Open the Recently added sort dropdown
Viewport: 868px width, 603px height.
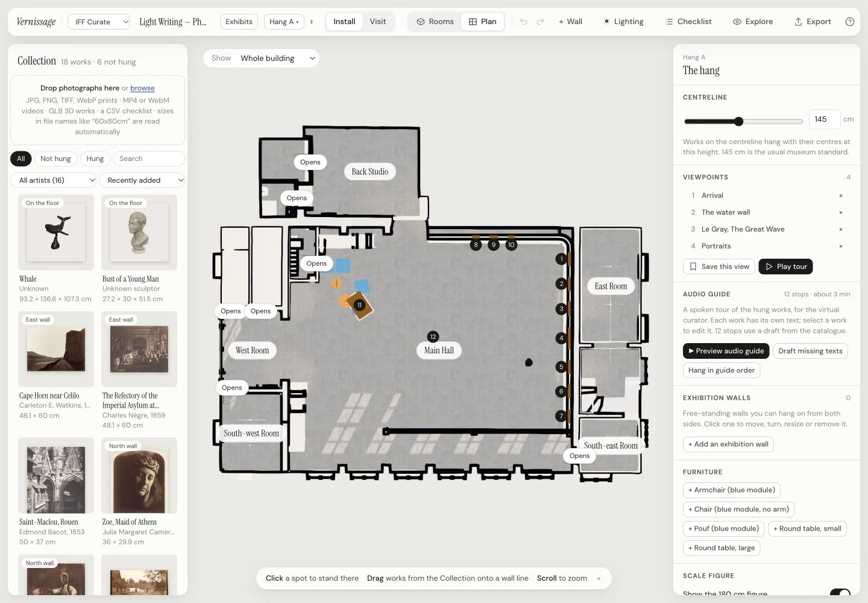[142, 180]
